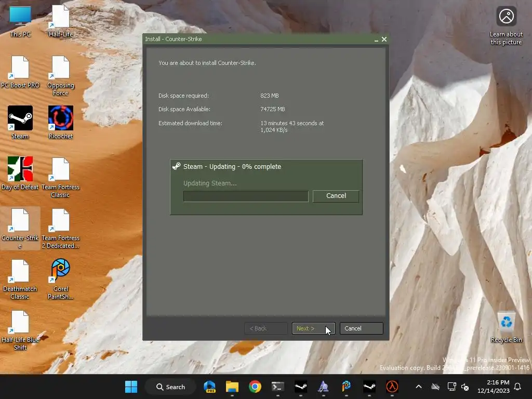Open the This PC desktop icon
Viewport: 532px width, 399px height.
[20, 21]
